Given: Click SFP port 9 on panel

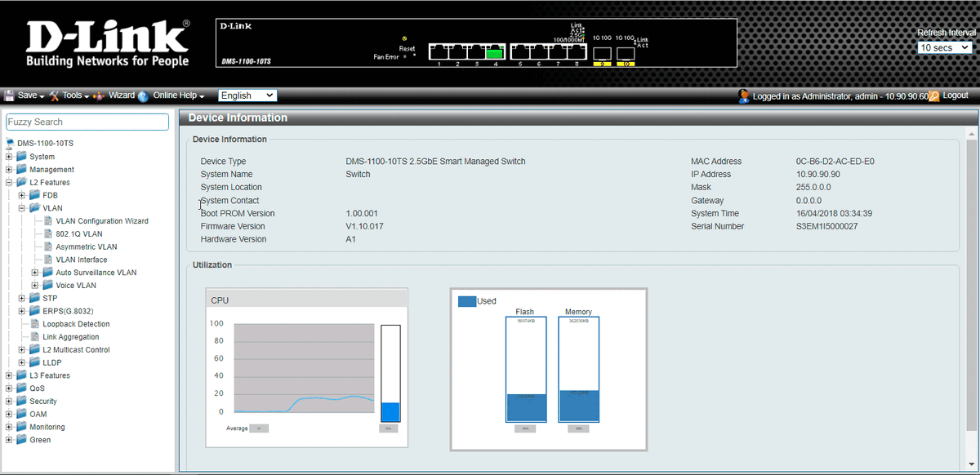Looking at the screenshot, I should [602, 54].
